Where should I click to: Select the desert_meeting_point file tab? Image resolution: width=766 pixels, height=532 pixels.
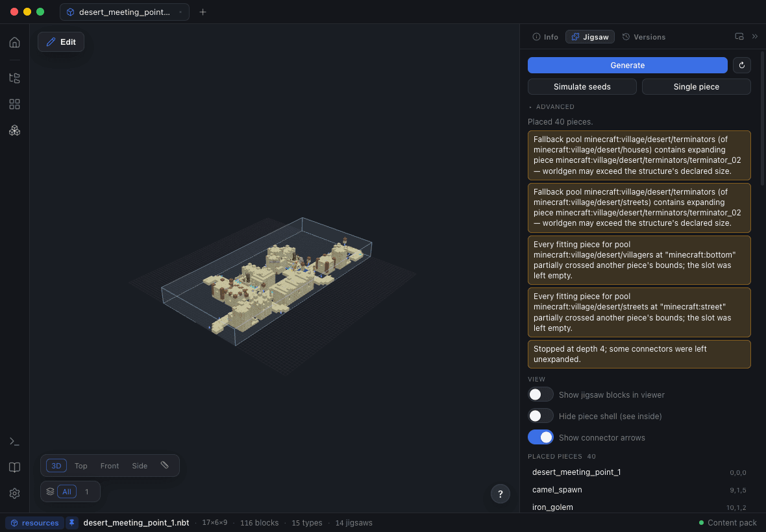124,12
